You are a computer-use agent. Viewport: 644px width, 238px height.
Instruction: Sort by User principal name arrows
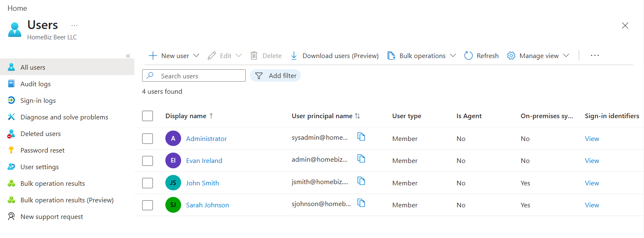357,116
